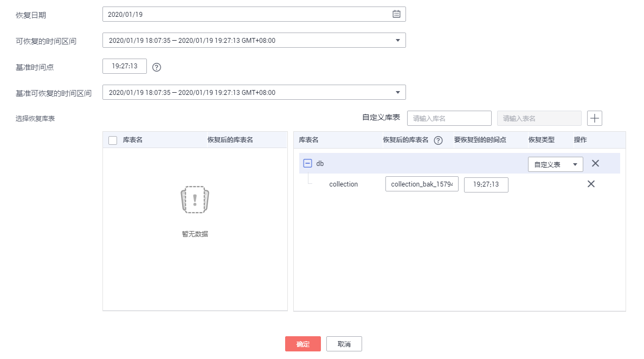Viewport: 644px width, 359px height.
Task: Edit the collection_bak new table name field
Action: tap(422, 184)
